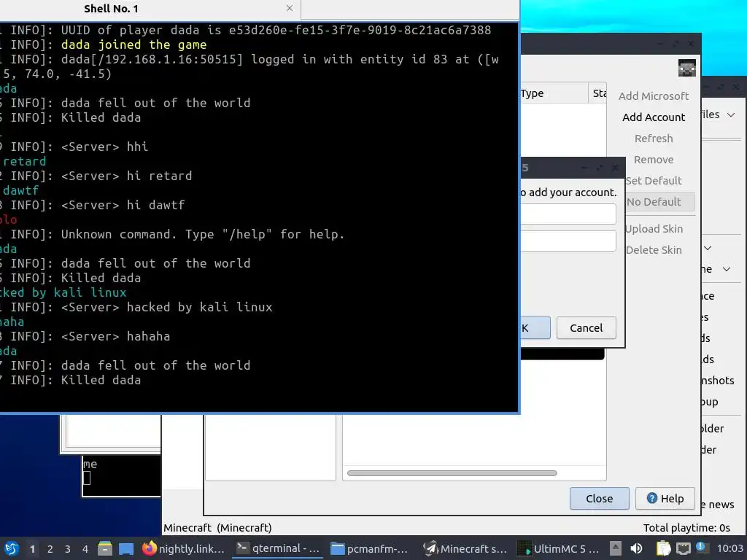
Task: Click Set Default in accounts dialog
Action: tap(653, 181)
